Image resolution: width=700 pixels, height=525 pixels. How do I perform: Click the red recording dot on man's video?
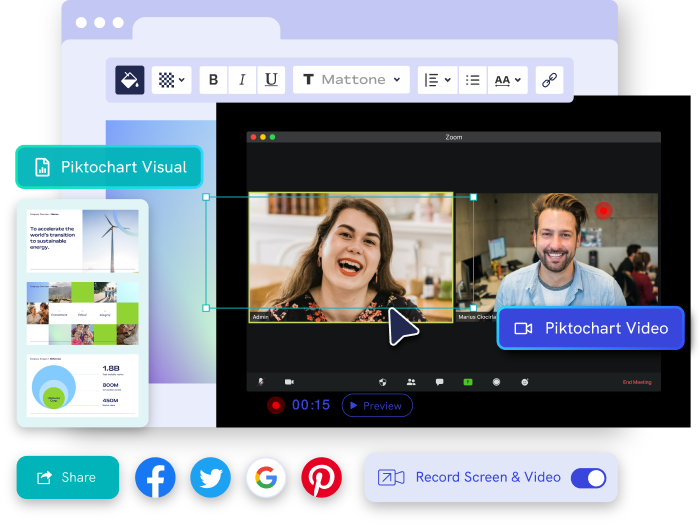coord(603,211)
